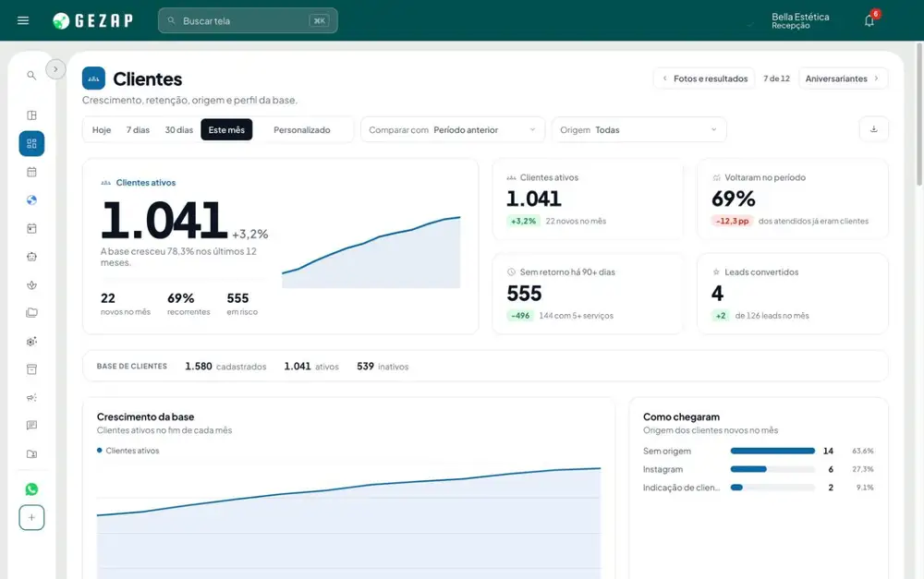Click the Crescimento da base chart title
The width and height of the screenshot is (924, 579).
(146, 417)
